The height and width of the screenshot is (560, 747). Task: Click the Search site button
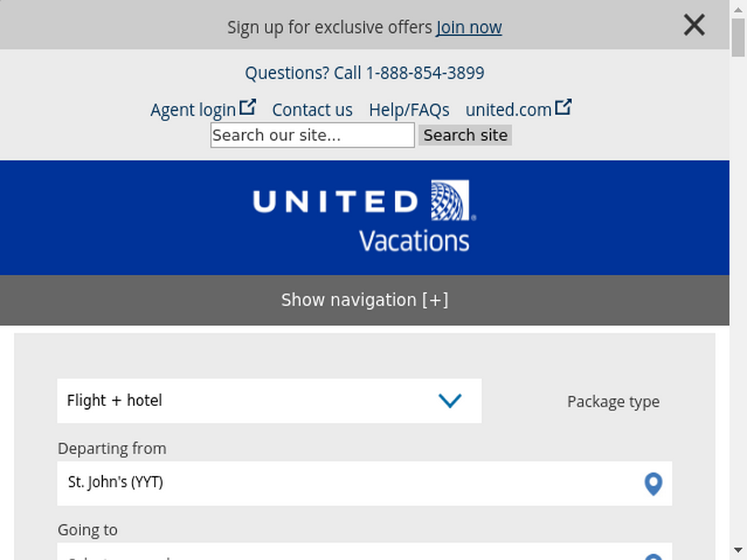(x=465, y=135)
